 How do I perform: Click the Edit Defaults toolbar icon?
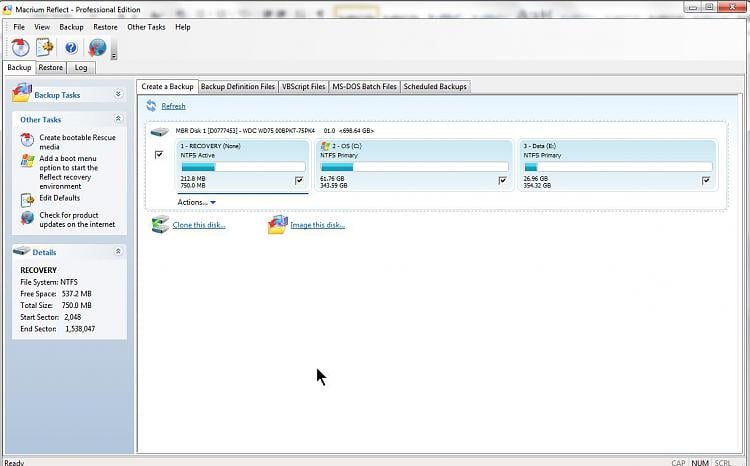(x=44, y=47)
